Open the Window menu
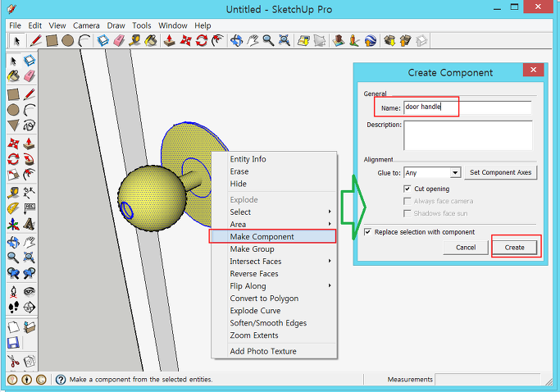Image resolution: width=560 pixels, height=392 pixels. 173,25
